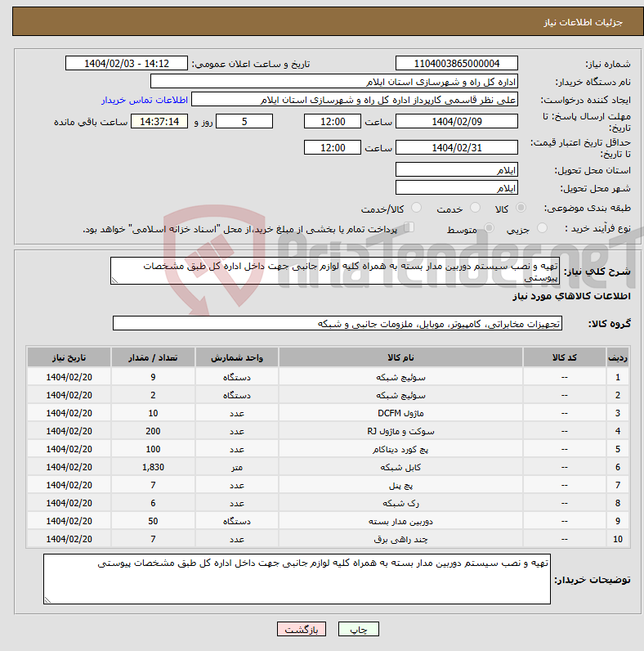Click the delivery city field ایلام
This screenshot has width=644, height=651.
[x=457, y=187]
